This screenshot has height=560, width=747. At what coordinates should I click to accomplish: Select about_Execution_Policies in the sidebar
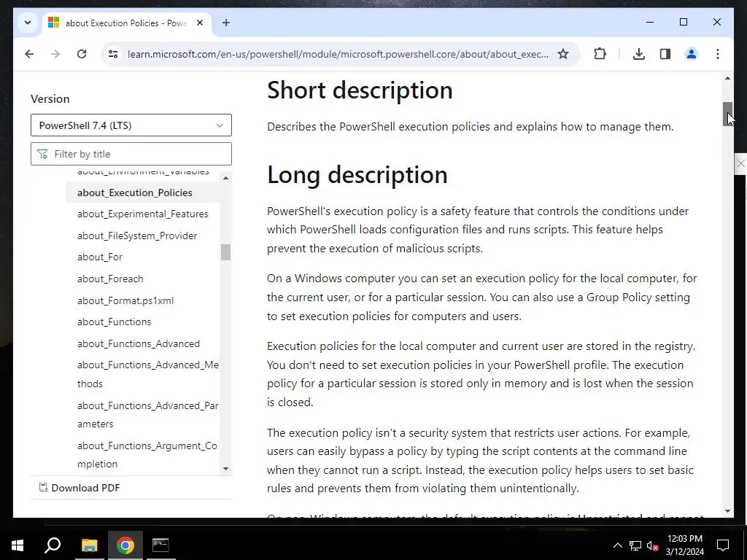(x=135, y=192)
